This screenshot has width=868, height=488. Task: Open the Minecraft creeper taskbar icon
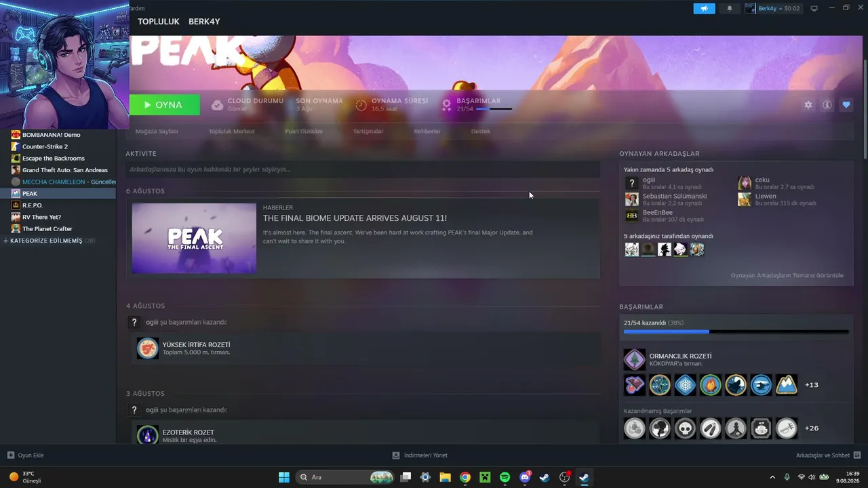coord(485,477)
